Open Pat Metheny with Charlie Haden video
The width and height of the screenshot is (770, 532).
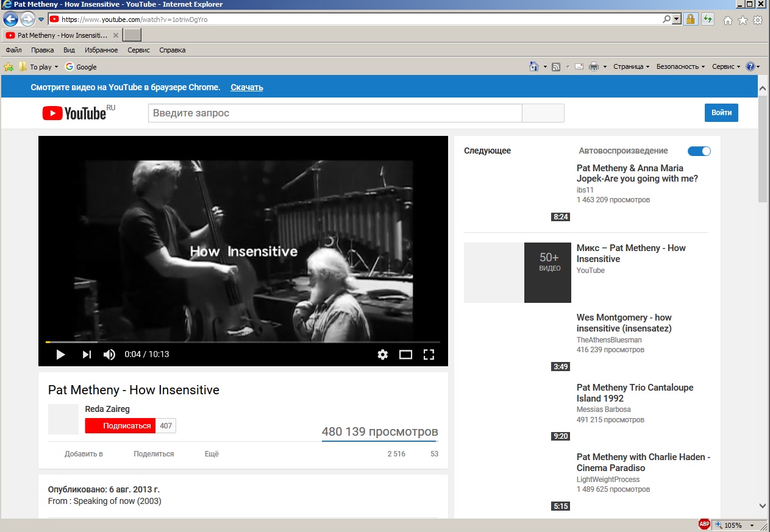click(x=643, y=462)
